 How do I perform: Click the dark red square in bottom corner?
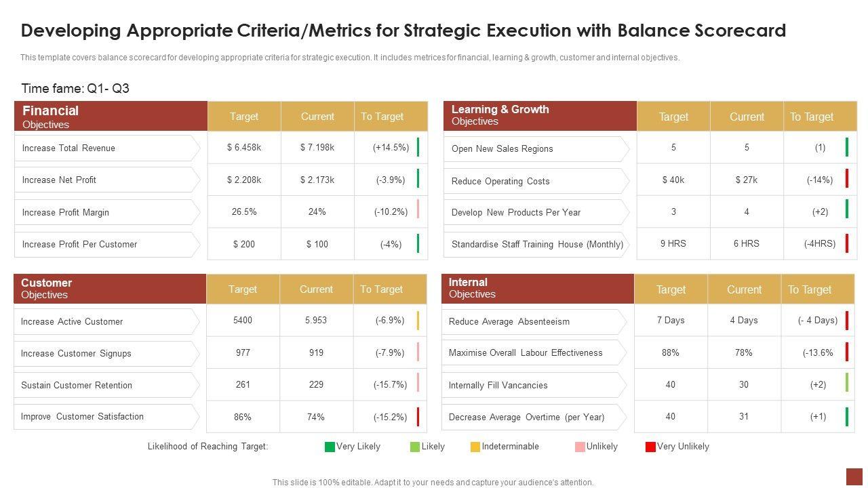[854, 476]
